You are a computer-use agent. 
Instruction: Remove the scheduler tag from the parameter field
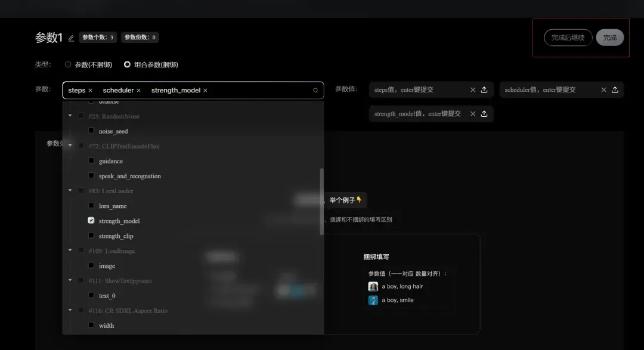(139, 91)
